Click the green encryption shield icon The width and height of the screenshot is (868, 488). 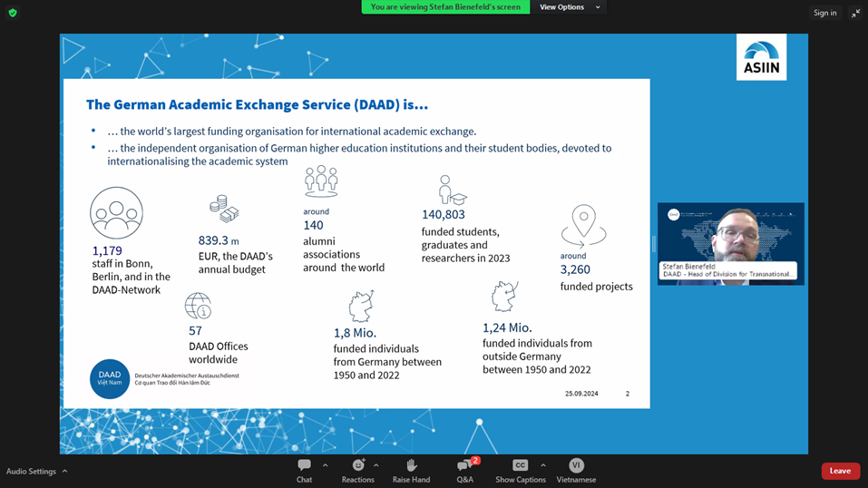point(13,13)
